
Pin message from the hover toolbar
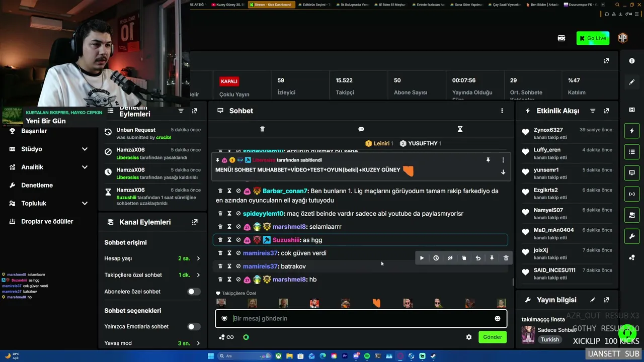point(492,258)
